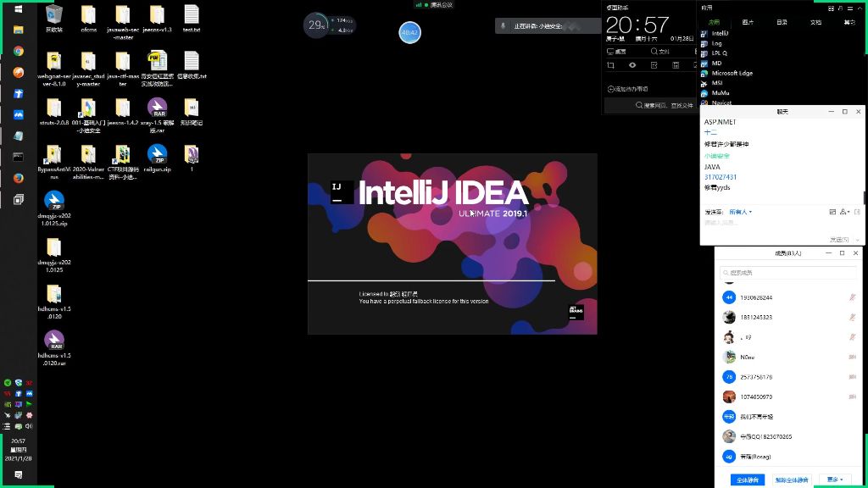Select the javasec_study-master folder
This screenshot has width=868, height=488.
pos(88,69)
